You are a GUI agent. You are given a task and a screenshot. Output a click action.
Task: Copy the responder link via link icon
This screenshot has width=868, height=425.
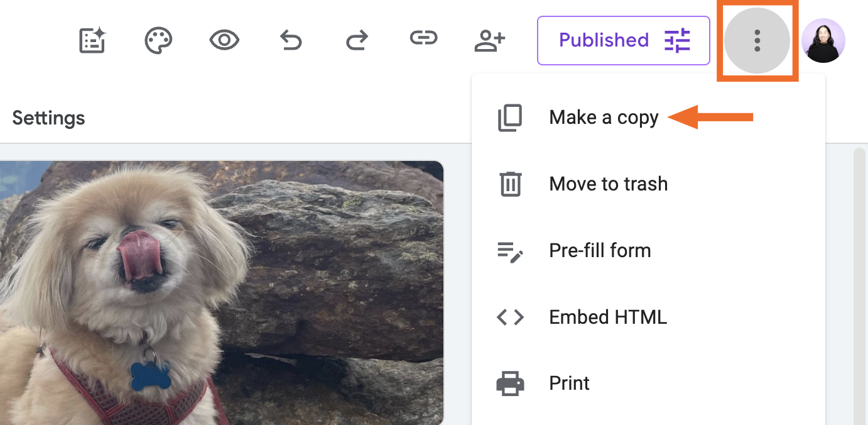click(x=423, y=38)
